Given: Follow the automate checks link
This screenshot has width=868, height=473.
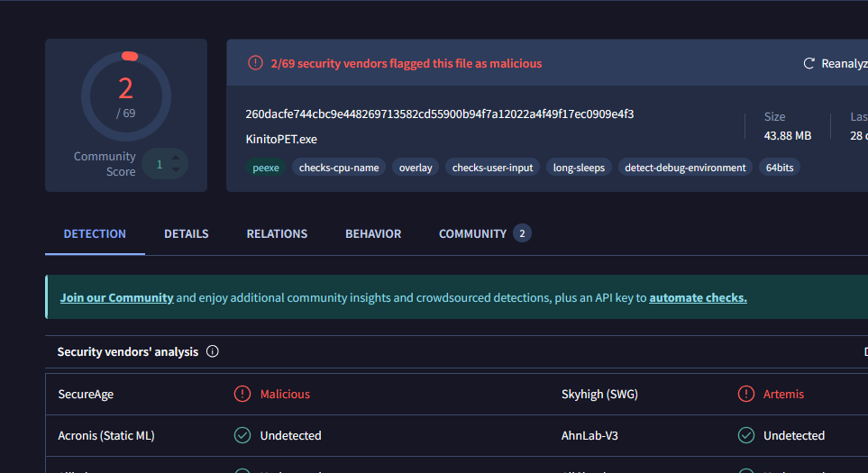Looking at the screenshot, I should (x=698, y=297).
